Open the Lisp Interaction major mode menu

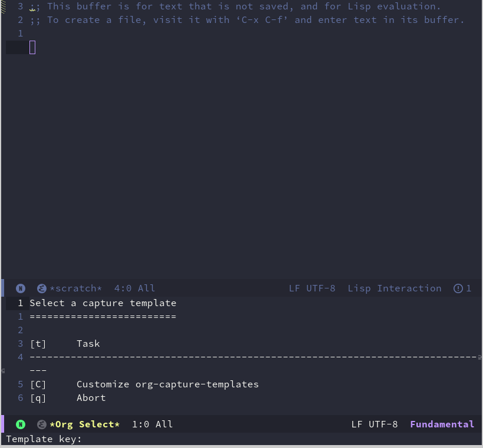394,288
